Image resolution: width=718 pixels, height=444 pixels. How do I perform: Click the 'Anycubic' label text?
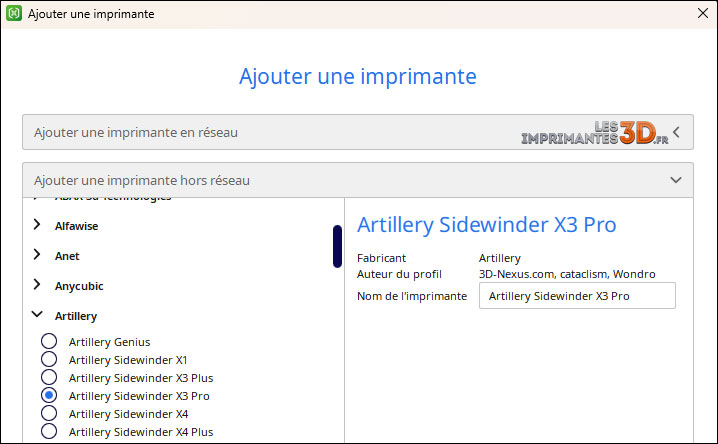79,286
